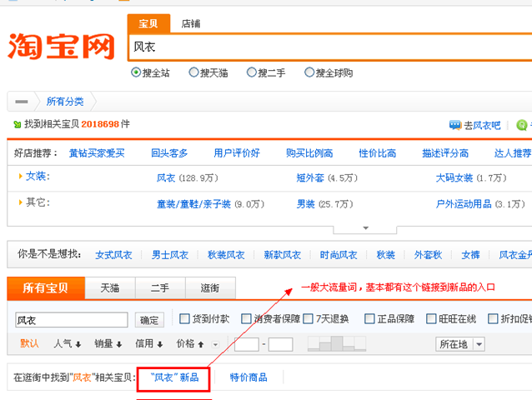The width and height of the screenshot is (532, 400).
Task: Check the 正品保障 filter
Action: click(x=370, y=318)
